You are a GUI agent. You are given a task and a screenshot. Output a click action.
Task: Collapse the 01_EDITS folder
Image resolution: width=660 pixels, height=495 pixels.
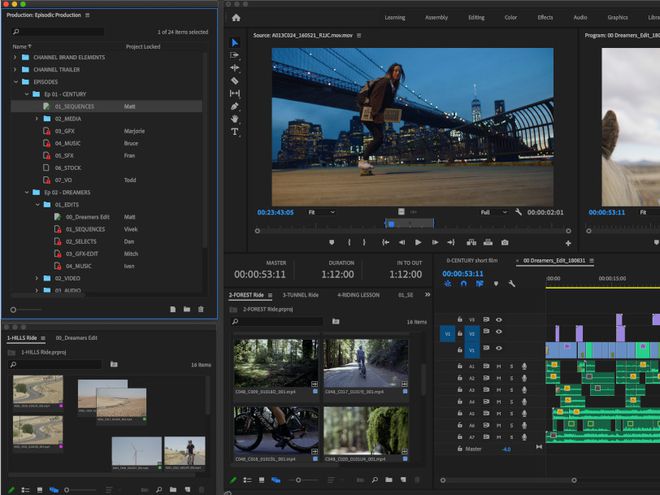[x=37, y=205]
